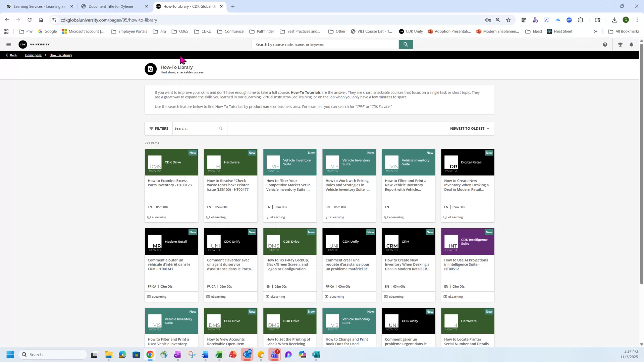644x362 pixels.
Task: Click the search magnifier in the course search bar
Action: point(405,44)
